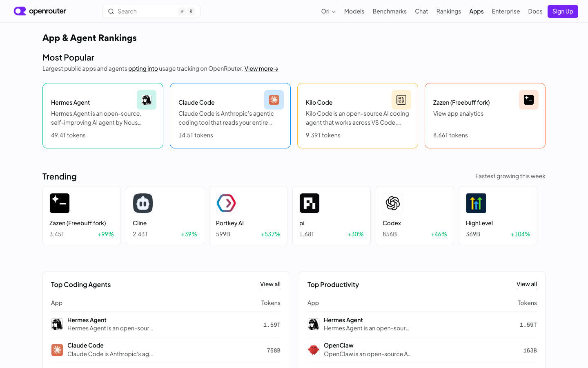Viewport: 588px width, 368px height.
Task: Click the Codex icon under Trending
Action: 393,203
